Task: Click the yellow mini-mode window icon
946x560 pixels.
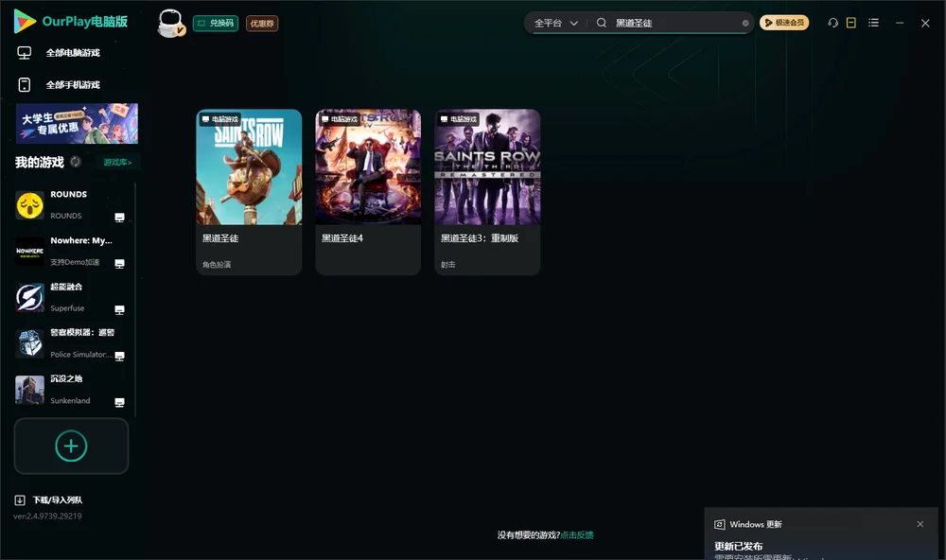Action: tap(851, 23)
